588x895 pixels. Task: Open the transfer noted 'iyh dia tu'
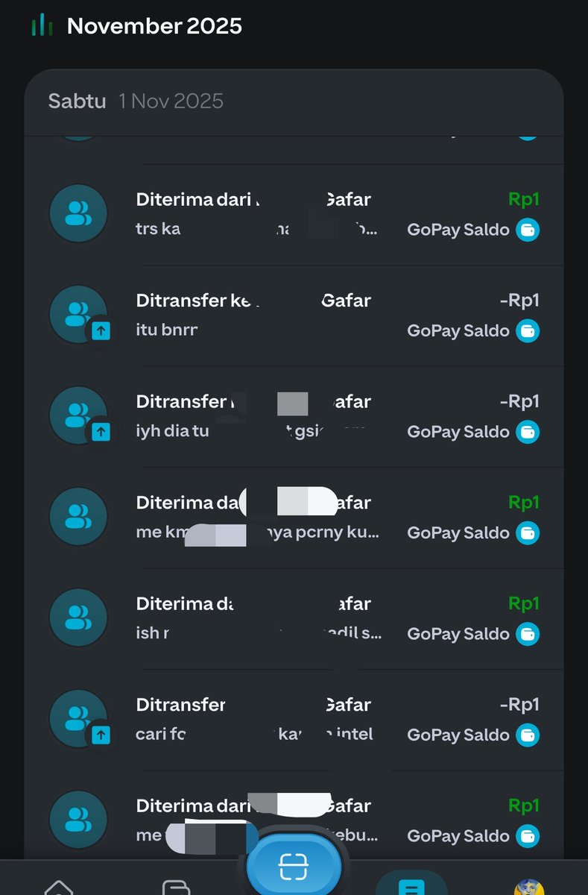[294, 416]
